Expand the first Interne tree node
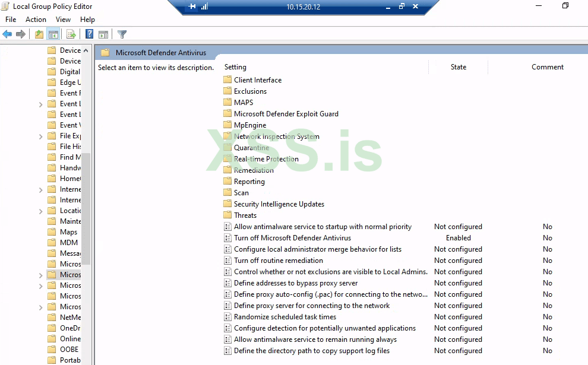Image resolution: width=588 pixels, height=365 pixels. (40, 189)
